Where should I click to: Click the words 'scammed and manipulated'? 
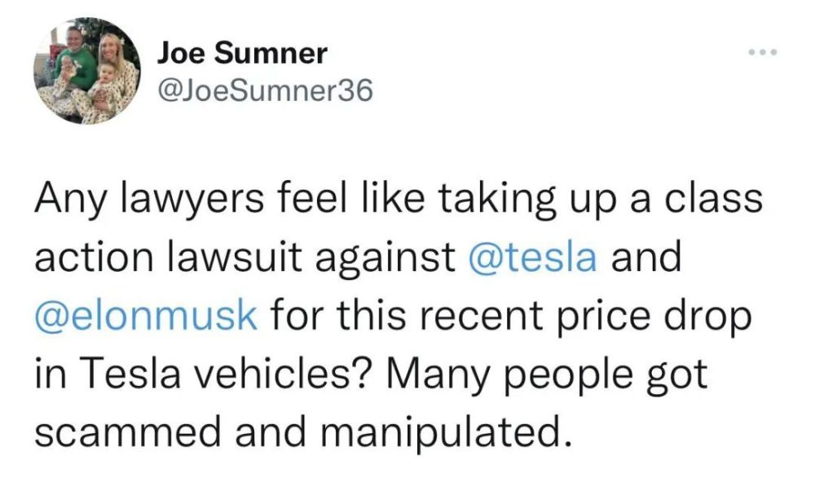pyautogui.click(x=298, y=433)
